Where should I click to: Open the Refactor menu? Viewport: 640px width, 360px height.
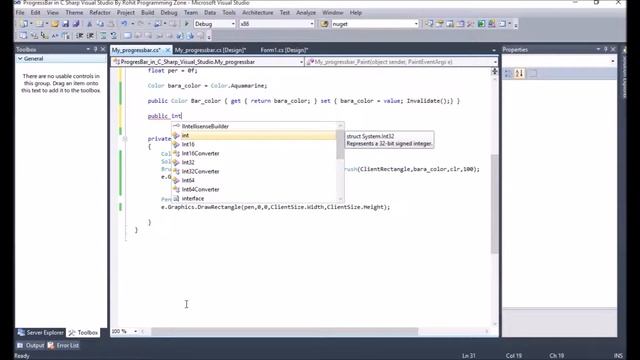pyautogui.click(x=100, y=13)
